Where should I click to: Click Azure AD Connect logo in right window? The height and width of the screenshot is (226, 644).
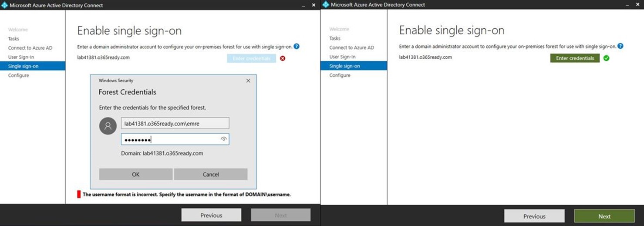[x=326, y=5]
